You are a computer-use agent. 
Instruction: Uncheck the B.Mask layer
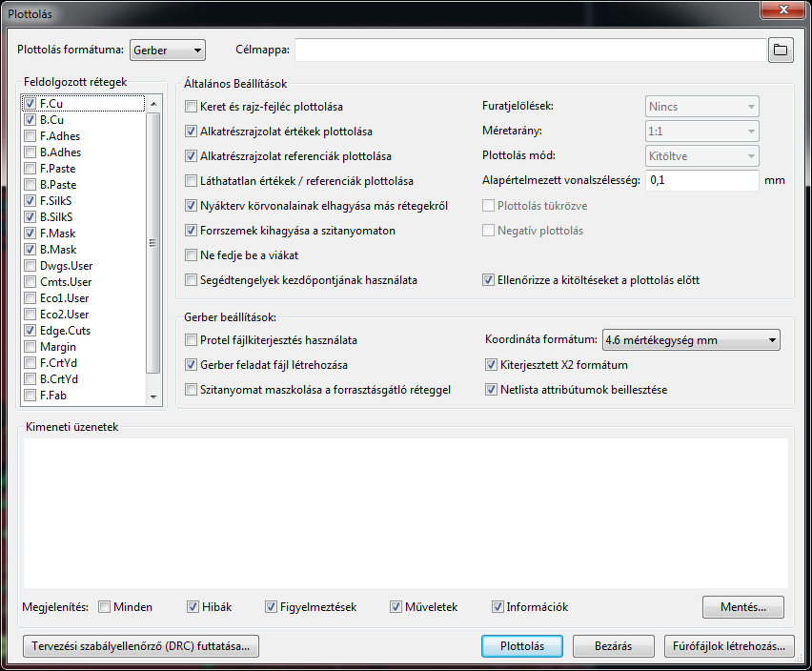(x=30, y=249)
